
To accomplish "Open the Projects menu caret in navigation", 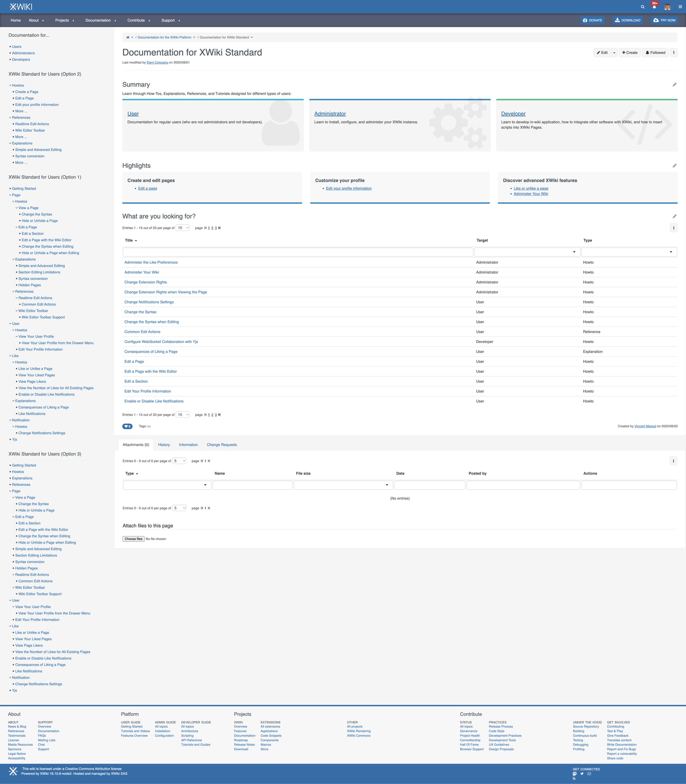I will [x=73, y=21].
